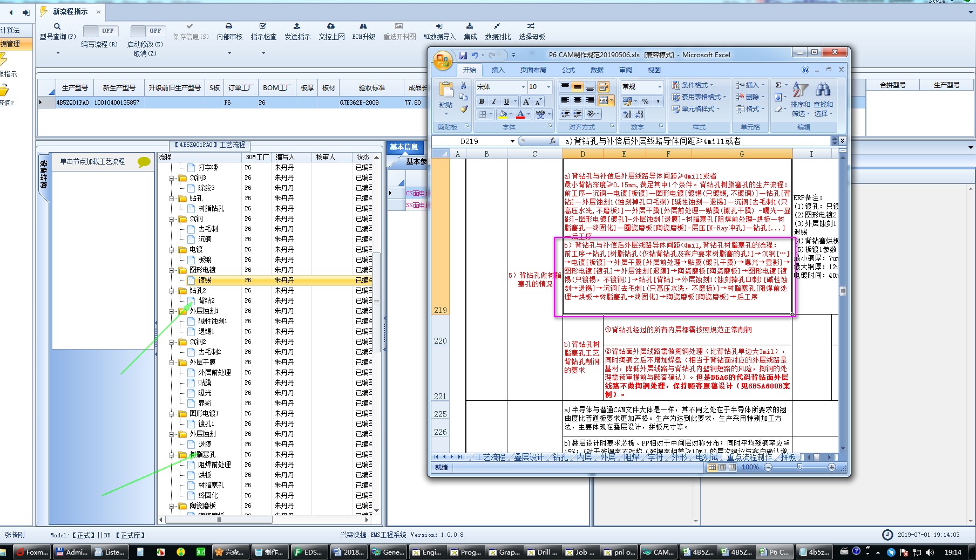Click Excel help question mark

[805, 70]
